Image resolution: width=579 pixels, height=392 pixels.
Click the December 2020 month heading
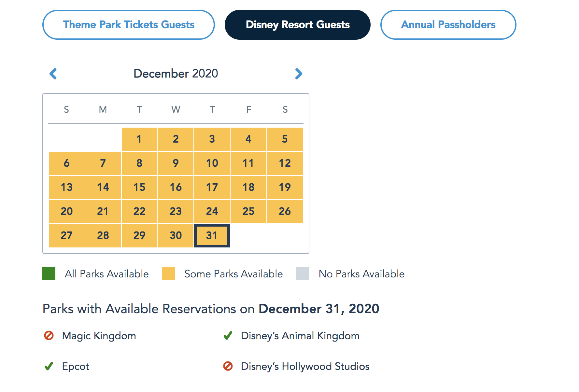coord(176,74)
